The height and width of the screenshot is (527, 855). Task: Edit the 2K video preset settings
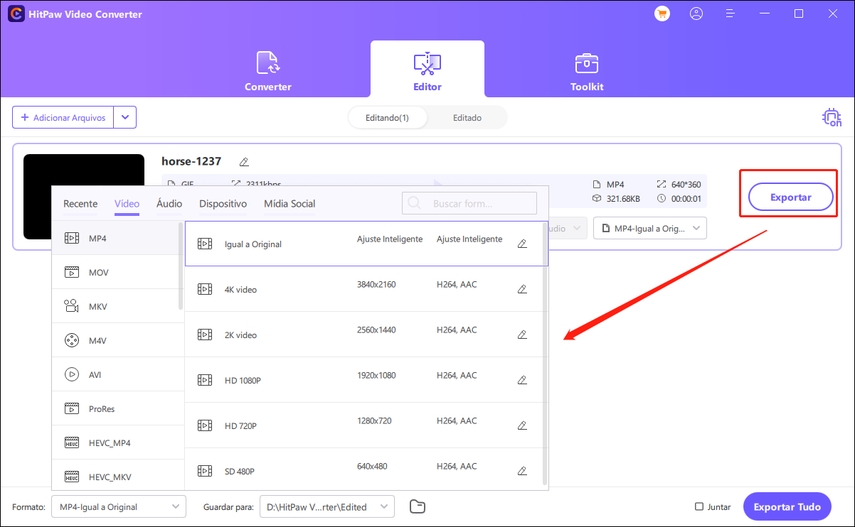tap(522, 334)
